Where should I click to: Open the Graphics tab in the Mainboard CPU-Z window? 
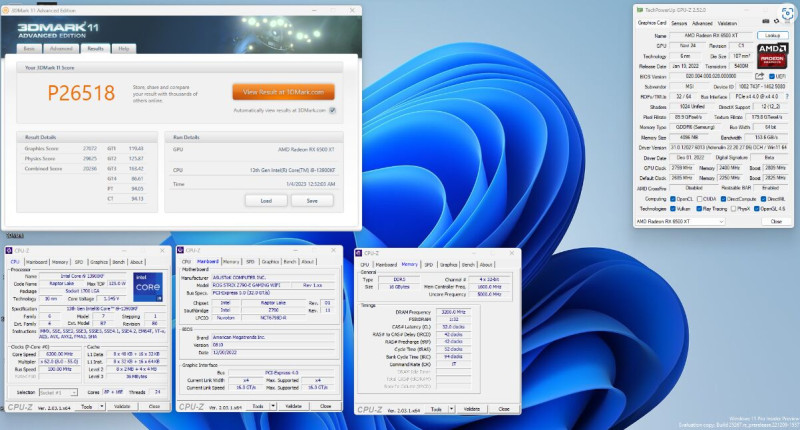[x=270, y=261]
